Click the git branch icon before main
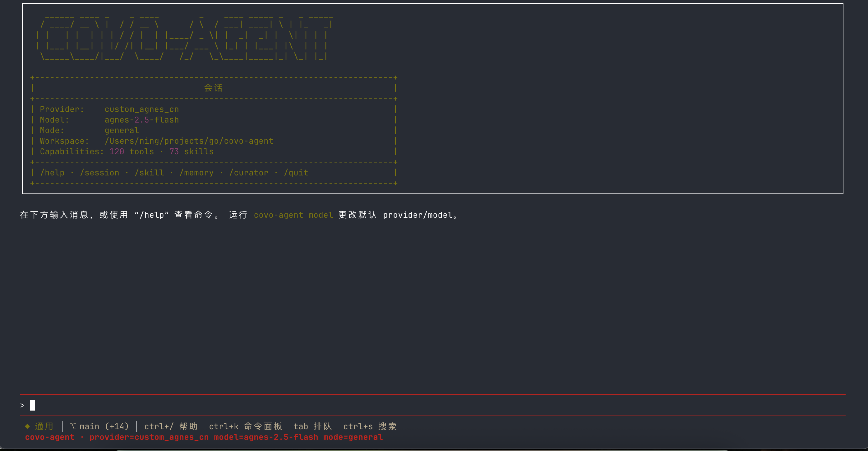 (73, 426)
